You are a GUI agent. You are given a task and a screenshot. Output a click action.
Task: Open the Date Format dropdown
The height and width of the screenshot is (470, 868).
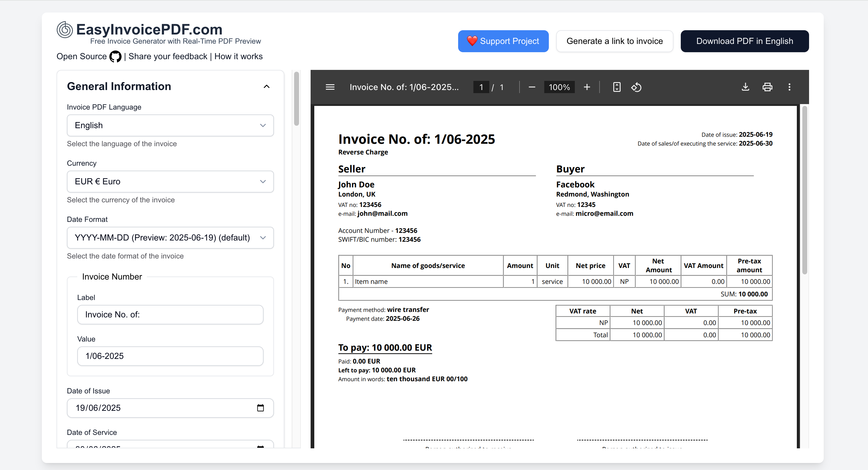tap(170, 238)
